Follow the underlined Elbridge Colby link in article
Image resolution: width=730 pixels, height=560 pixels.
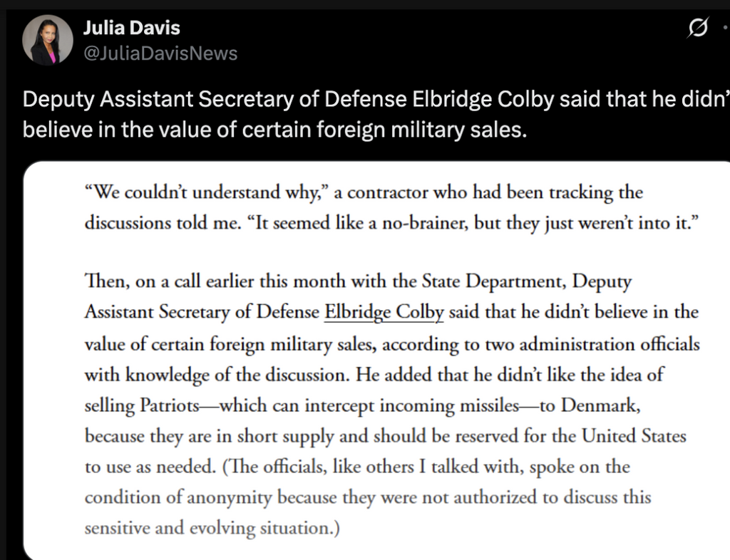tap(384, 312)
